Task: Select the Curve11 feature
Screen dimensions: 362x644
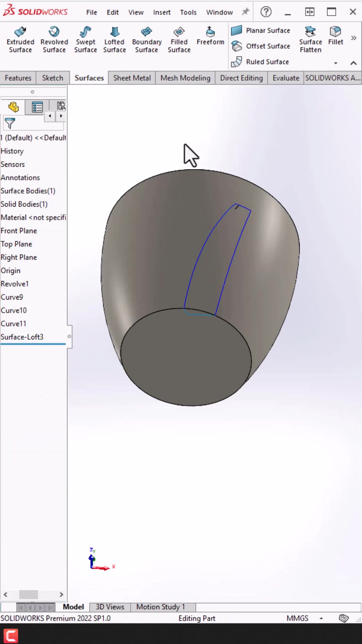Action: click(13, 324)
